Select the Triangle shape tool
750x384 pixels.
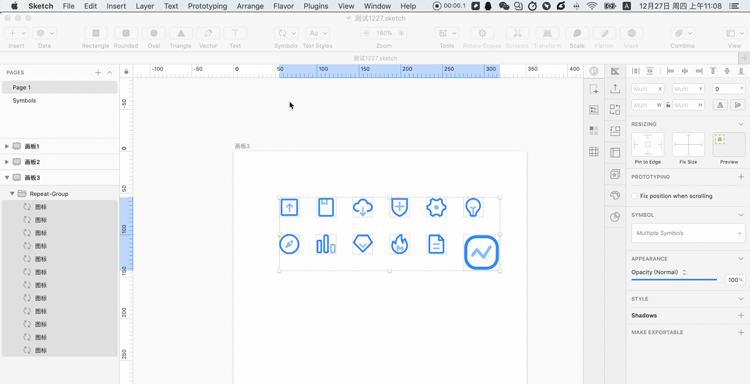[x=181, y=33]
